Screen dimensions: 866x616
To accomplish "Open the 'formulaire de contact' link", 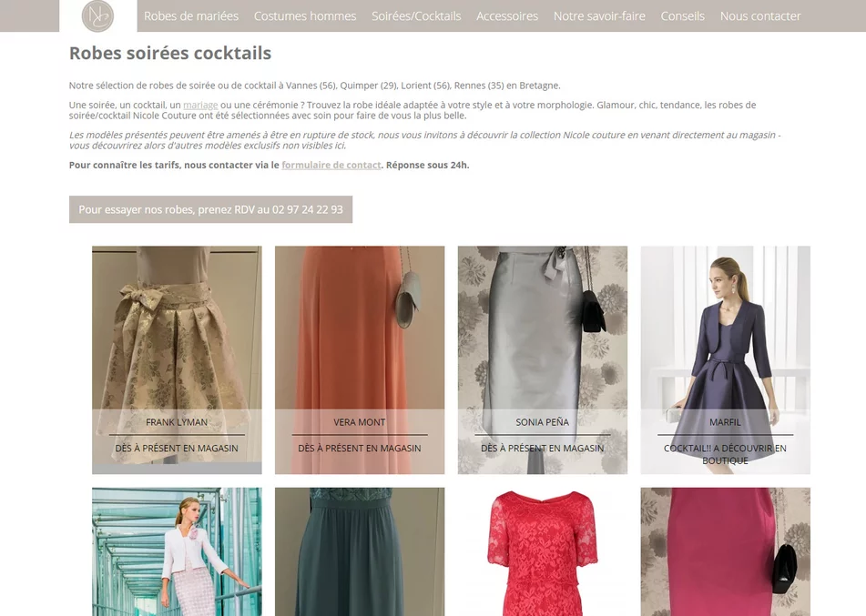I will coord(331,166).
